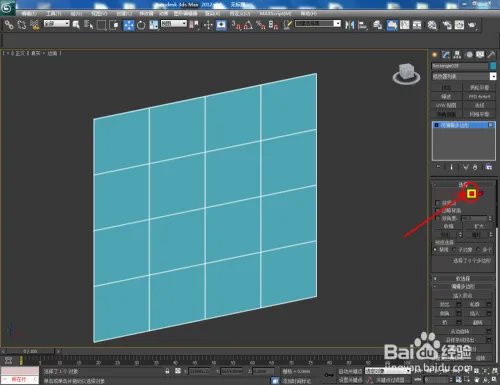This screenshot has height=385, width=500.
Task: Click the ViewCube in the viewport
Action: [x=406, y=73]
